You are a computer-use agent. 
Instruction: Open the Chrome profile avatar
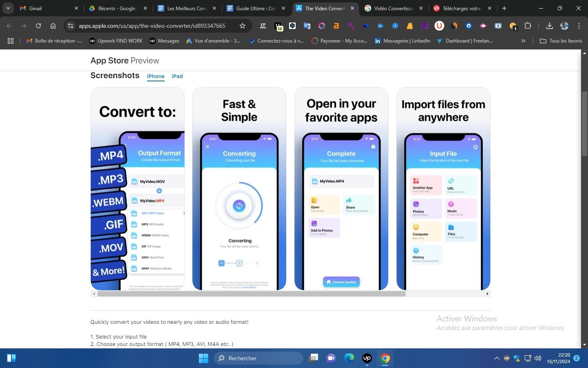(x=564, y=26)
